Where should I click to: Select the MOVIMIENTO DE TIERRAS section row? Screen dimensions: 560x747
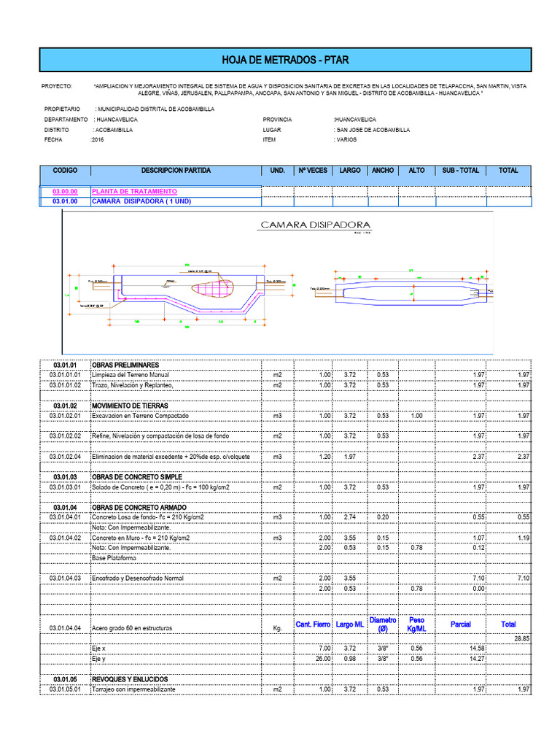click(x=285, y=406)
